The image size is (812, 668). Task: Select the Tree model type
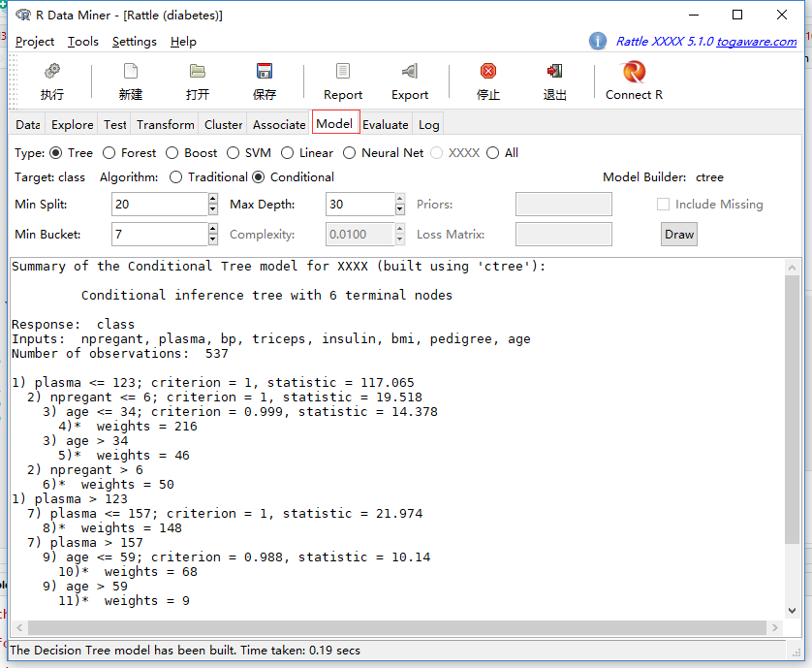(55, 153)
